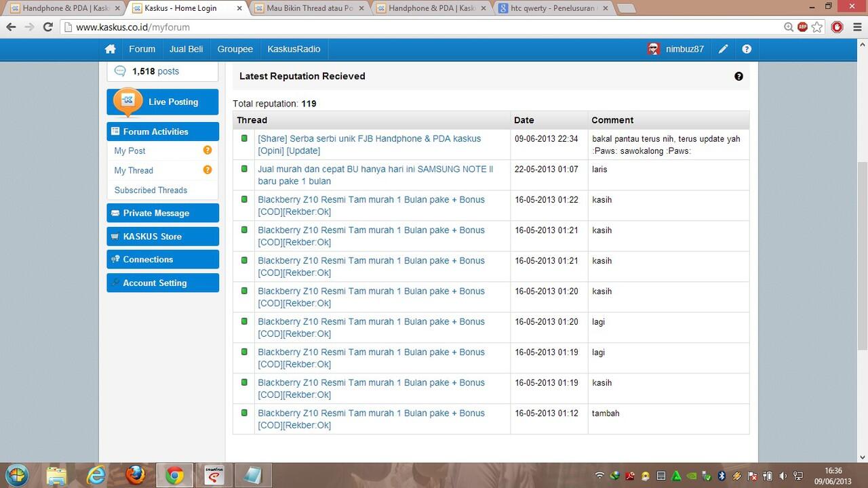Click help icon next to Latest Reputation Recieved
This screenshot has height=488, width=868.
click(738, 77)
